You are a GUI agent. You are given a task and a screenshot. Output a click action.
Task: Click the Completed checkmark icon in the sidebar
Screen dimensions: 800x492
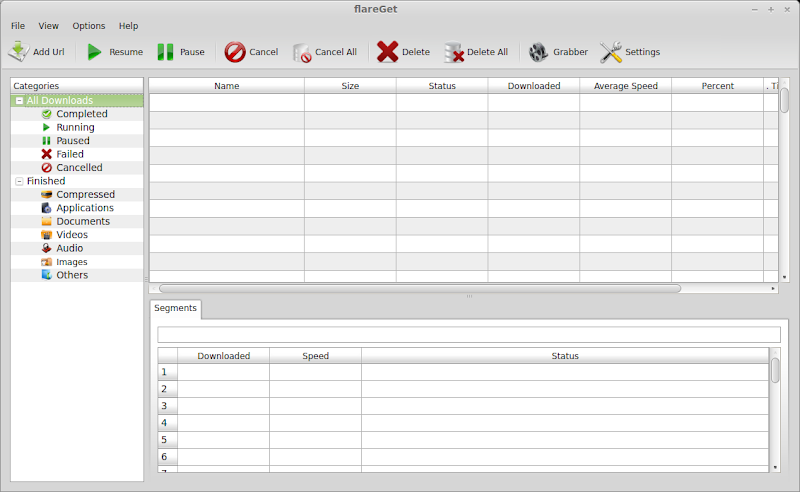pyautogui.click(x=46, y=114)
